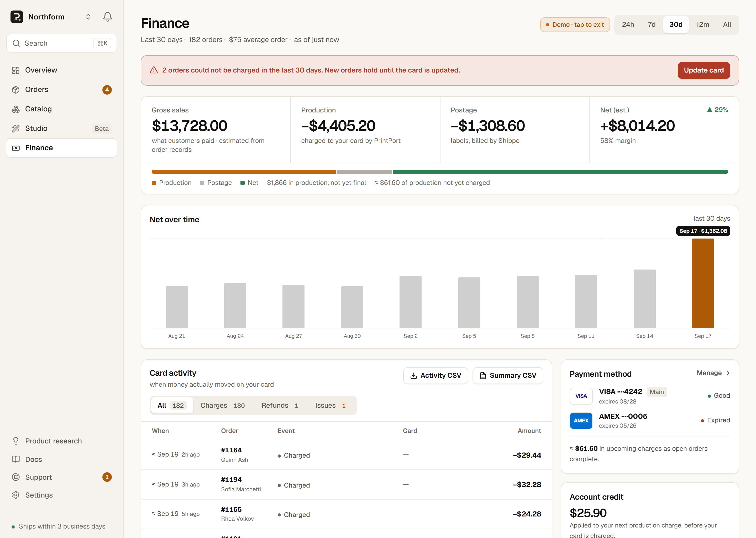
Task: Open the Catalog section
Action: (62, 109)
